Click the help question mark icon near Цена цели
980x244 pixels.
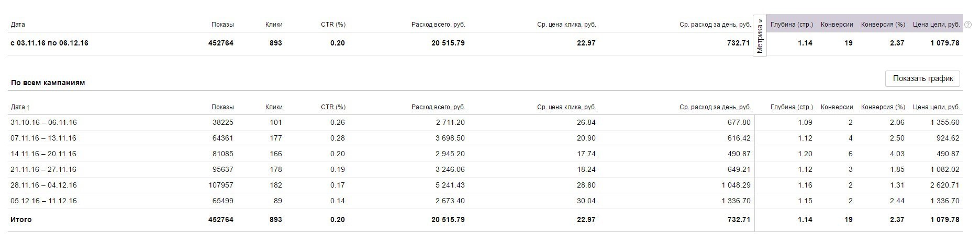tap(967, 25)
